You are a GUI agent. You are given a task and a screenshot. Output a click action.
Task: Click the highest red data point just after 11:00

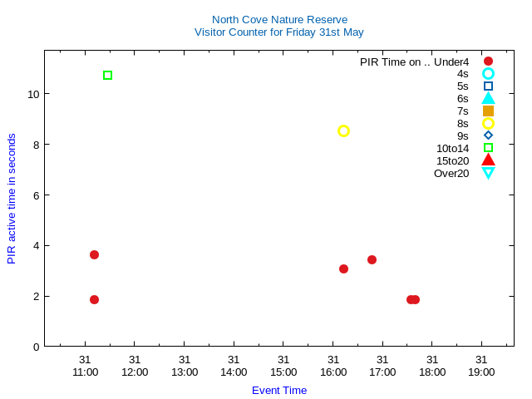94,254
